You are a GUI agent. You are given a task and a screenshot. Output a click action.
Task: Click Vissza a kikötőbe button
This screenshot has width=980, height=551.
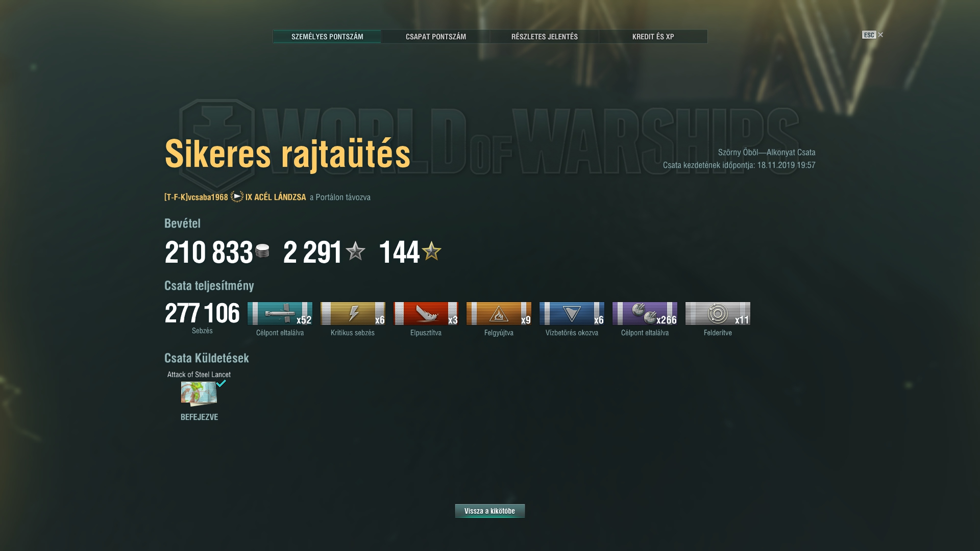pyautogui.click(x=490, y=511)
